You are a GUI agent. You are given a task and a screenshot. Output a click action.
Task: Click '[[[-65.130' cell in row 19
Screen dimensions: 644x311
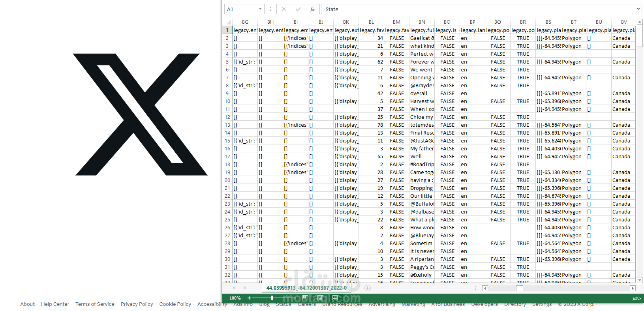click(548, 172)
